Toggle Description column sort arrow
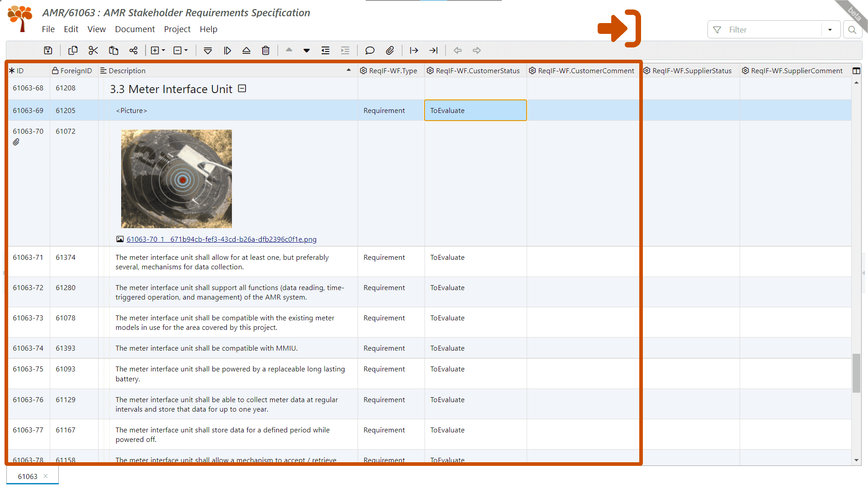The image size is (868, 488). click(349, 70)
